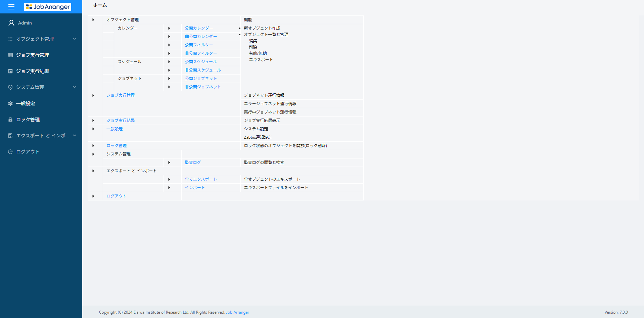Image resolution: width=644 pixels, height=318 pixels.
Task: Open the 公開ジョブネット link
Action: point(201,79)
